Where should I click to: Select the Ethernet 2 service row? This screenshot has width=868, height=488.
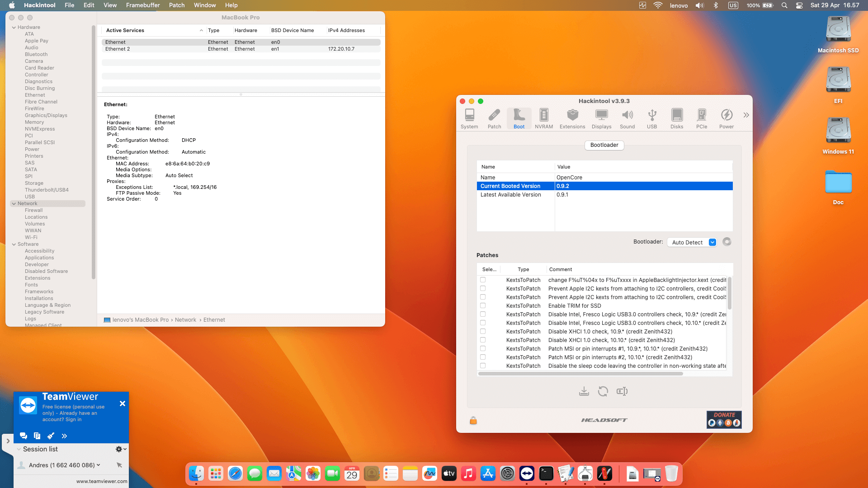pos(241,49)
